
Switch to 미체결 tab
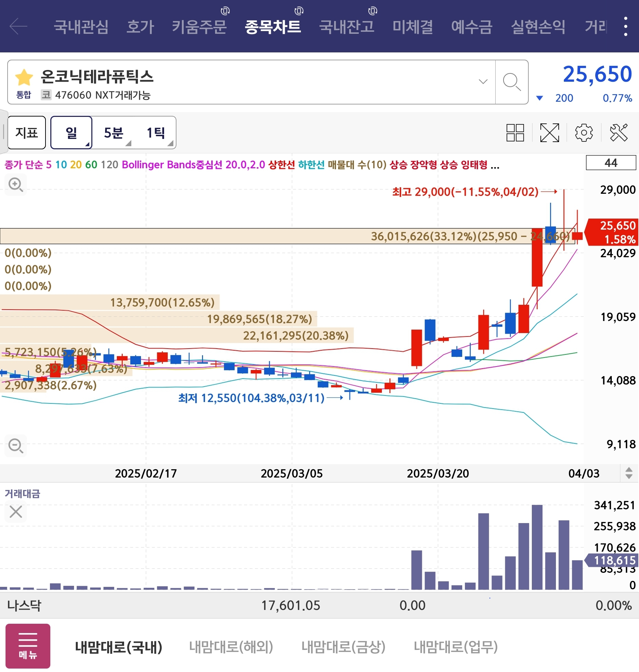[x=413, y=27]
